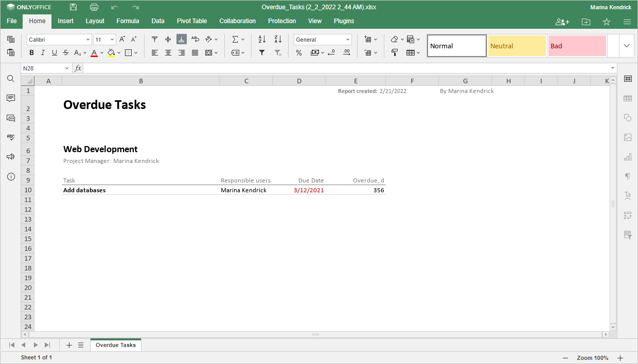Click the Filter icon
Screen dimensions: 638x364
point(262,52)
